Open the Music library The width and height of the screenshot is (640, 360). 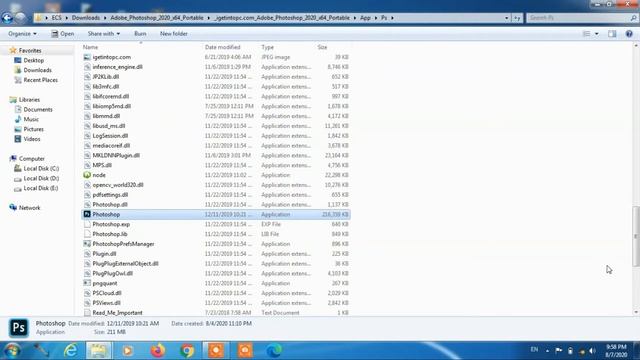coord(31,119)
